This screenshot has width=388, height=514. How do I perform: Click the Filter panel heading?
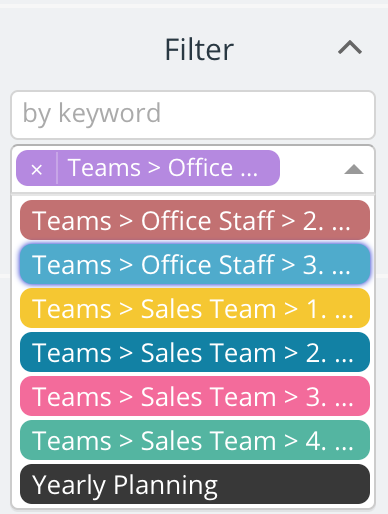199,49
